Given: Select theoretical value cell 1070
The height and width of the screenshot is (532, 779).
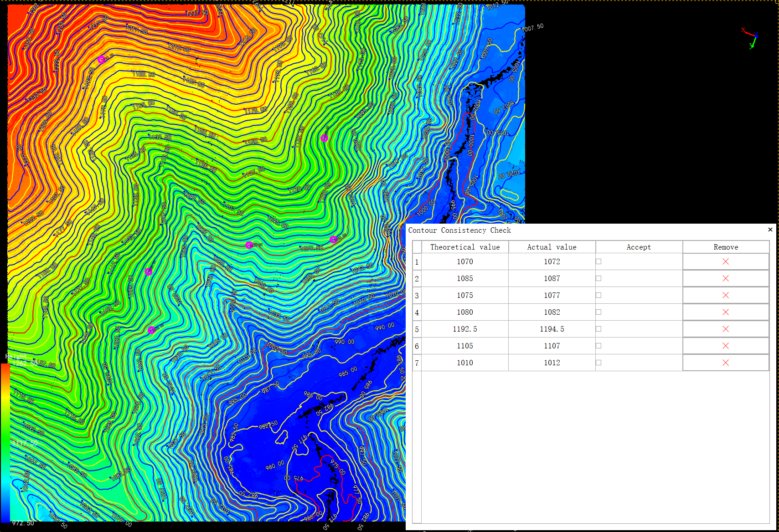Looking at the screenshot, I should coord(465,261).
